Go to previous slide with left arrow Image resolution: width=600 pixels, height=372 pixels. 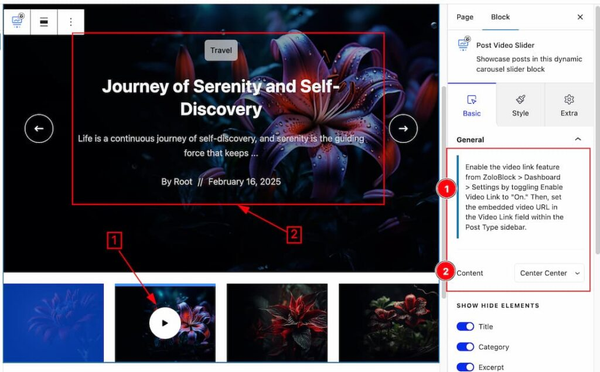[x=39, y=129]
